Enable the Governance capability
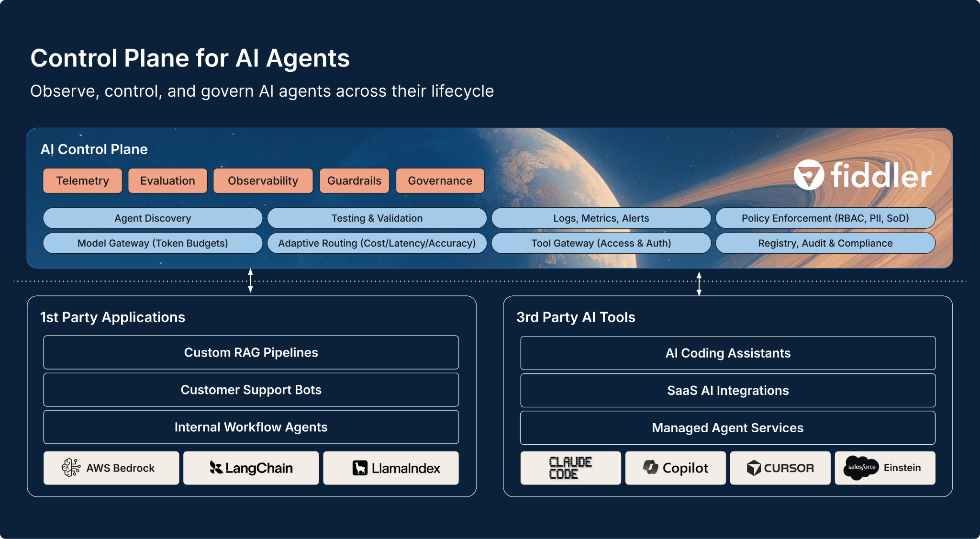 pyautogui.click(x=439, y=180)
